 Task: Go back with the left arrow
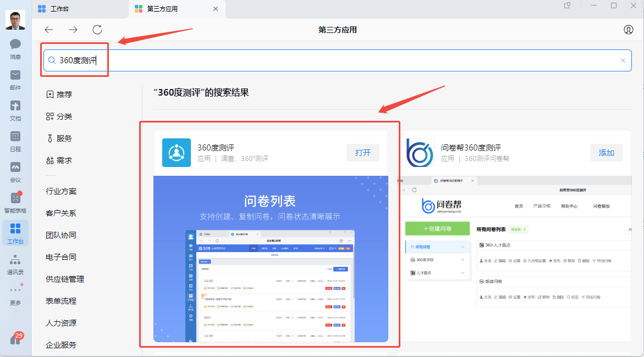49,30
